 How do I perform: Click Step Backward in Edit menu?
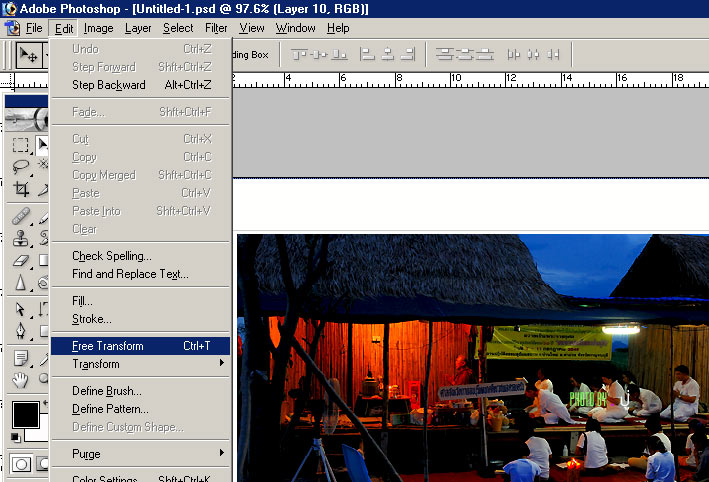pyautogui.click(x=108, y=85)
